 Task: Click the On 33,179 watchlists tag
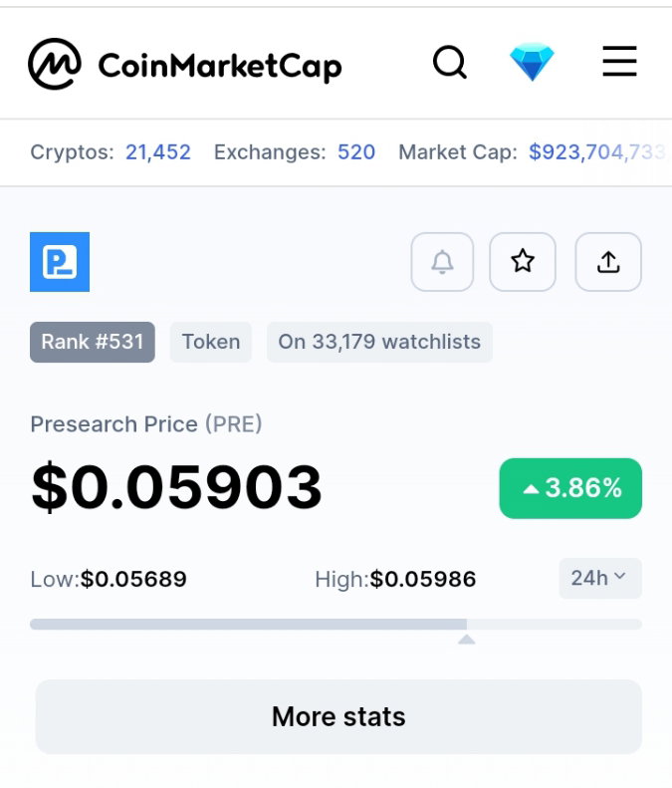pos(379,342)
